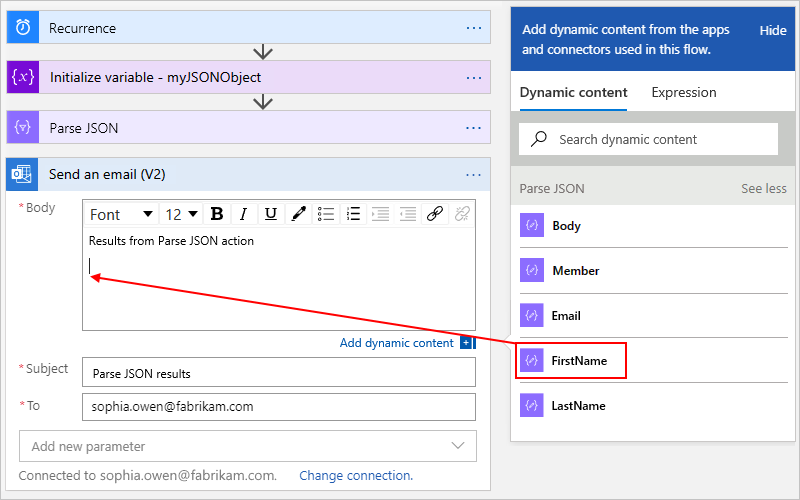Insert a numbered list
Viewport: 800px width, 500px height.
click(x=353, y=214)
